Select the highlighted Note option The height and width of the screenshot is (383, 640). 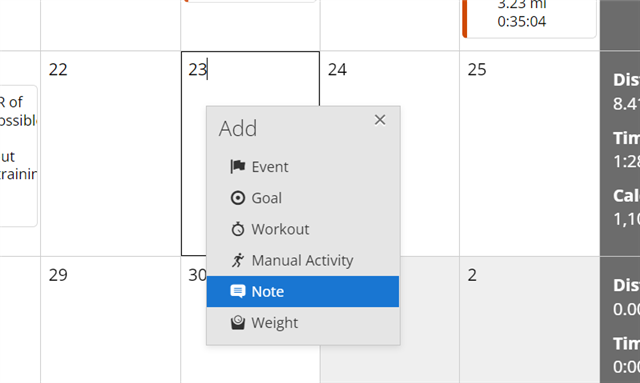[303, 292]
